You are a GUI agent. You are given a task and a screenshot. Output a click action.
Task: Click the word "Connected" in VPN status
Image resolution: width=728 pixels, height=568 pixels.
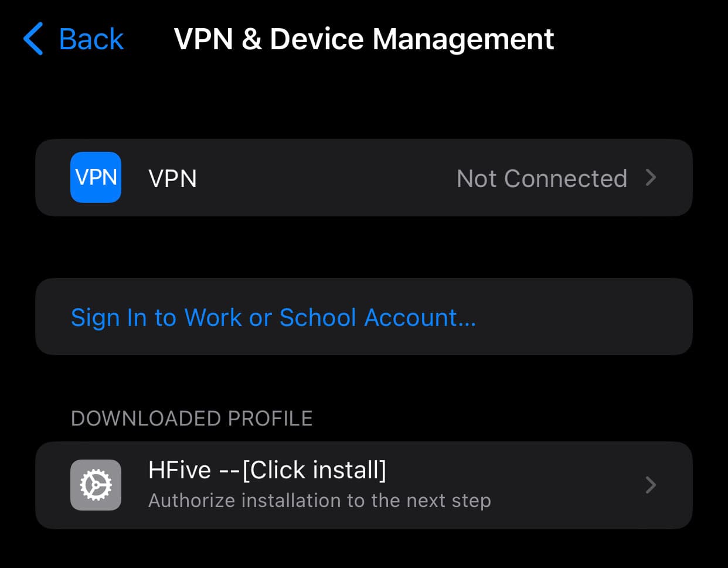point(566,178)
